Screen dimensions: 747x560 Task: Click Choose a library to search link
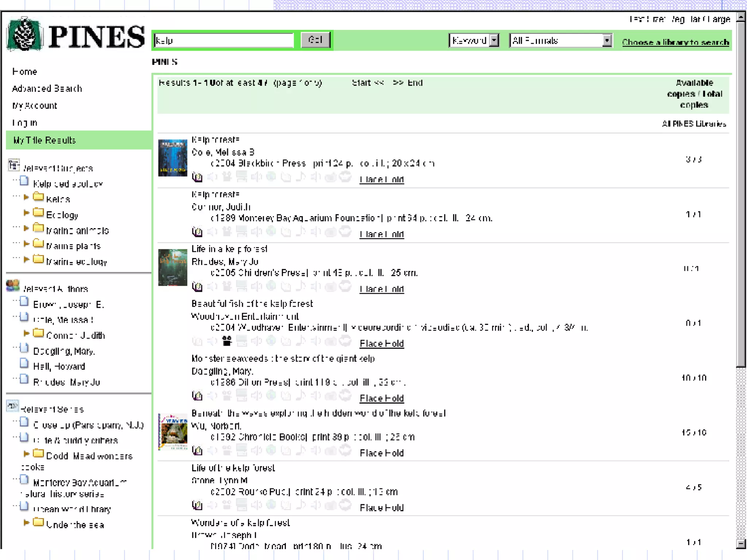[675, 42]
